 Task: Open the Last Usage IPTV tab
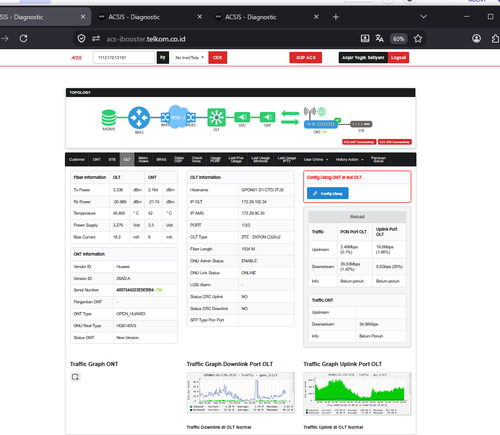287,160
